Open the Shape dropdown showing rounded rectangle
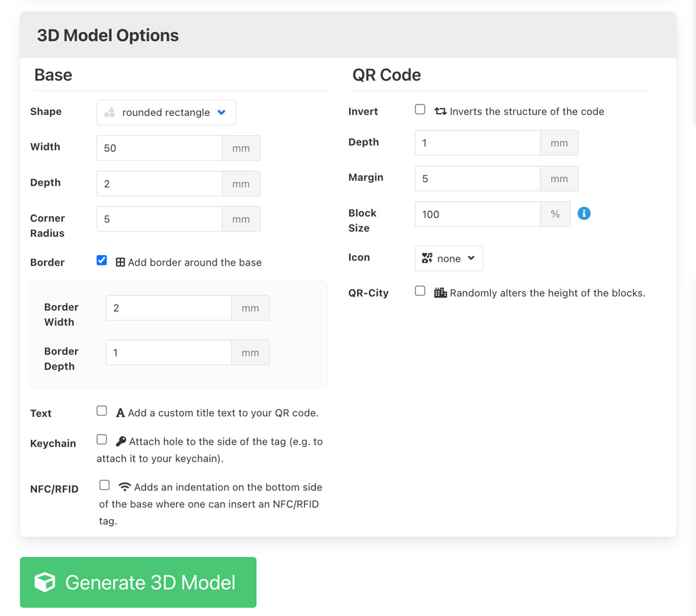696x616 pixels. pos(166,113)
